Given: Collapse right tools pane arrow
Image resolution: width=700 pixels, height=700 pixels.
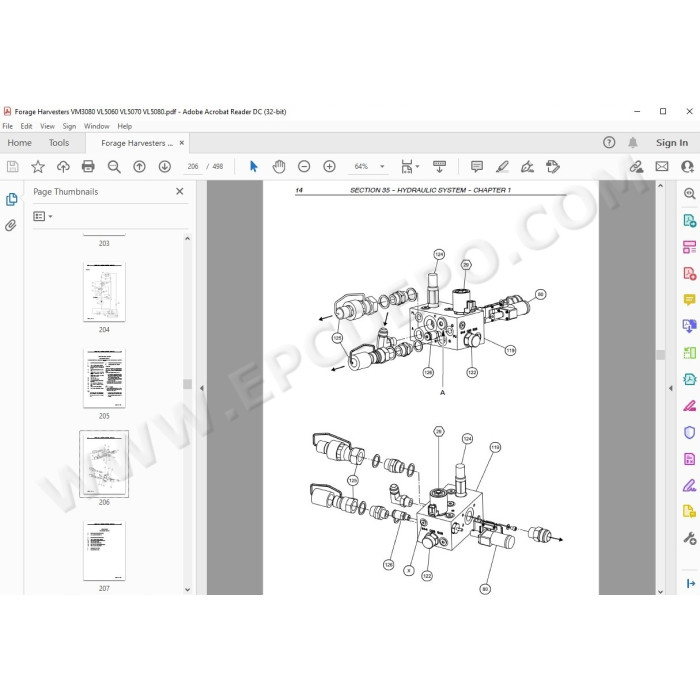Looking at the screenshot, I should [x=671, y=388].
